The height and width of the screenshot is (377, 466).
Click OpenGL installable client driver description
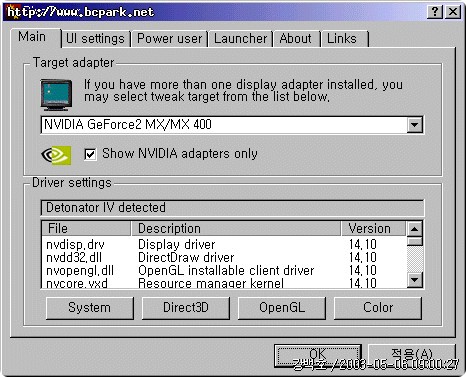[226, 271]
